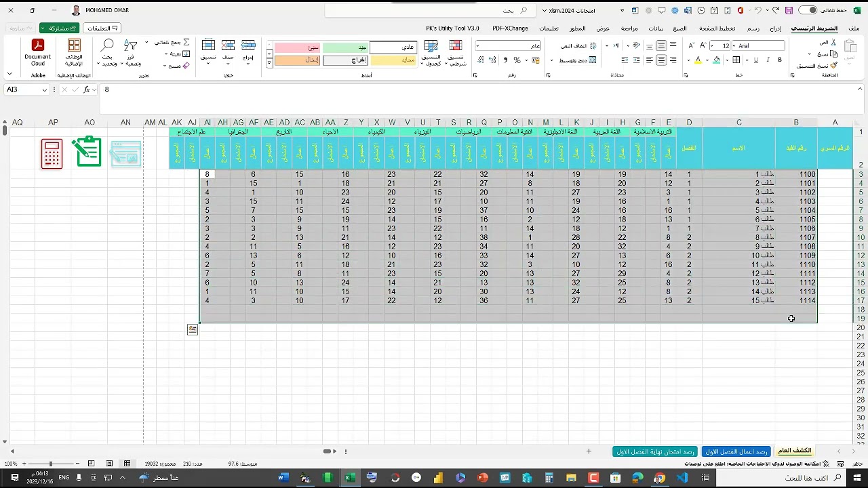Click the AutoSum sigma button
Viewport: 868px width, 488px height.
click(186, 42)
